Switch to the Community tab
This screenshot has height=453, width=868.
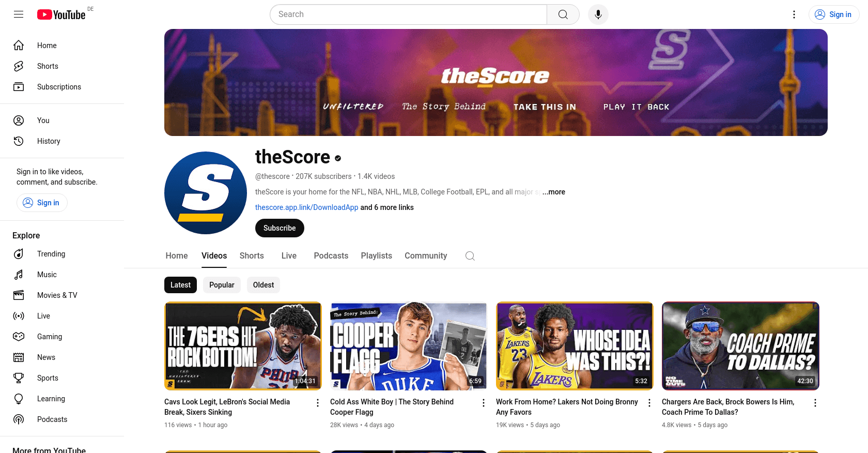(426, 256)
